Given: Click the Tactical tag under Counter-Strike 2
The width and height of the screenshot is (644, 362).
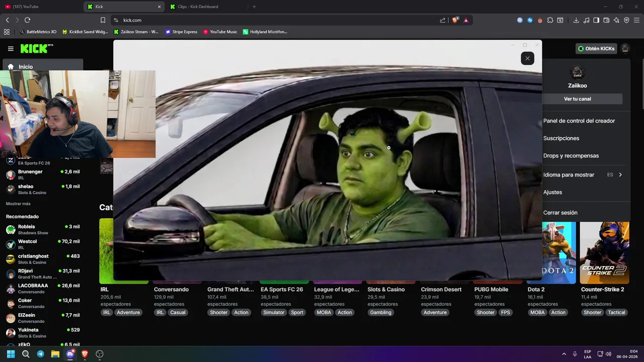Looking at the screenshot, I should (616, 312).
